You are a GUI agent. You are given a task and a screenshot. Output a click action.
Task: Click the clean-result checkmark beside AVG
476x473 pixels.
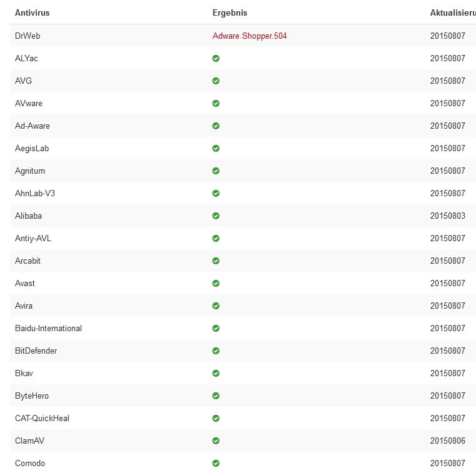(216, 81)
